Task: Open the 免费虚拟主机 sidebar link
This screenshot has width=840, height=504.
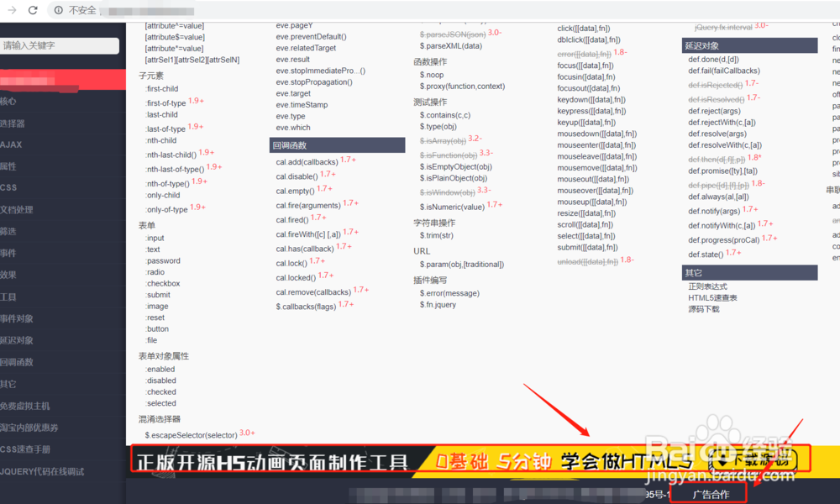Action: [24, 406]
